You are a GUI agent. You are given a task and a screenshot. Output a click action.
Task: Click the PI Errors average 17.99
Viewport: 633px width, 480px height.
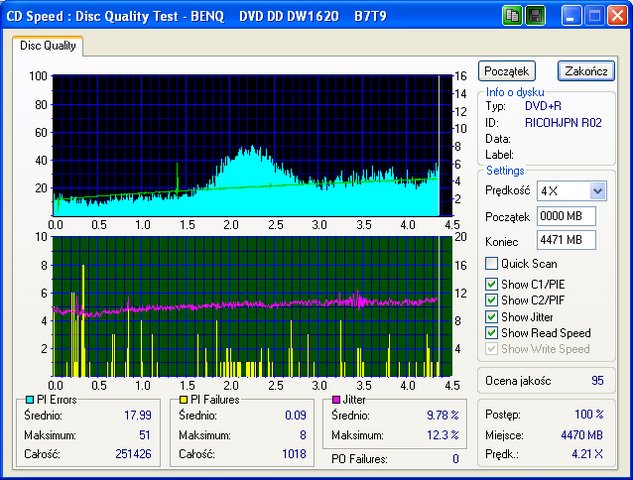(x=138, y=415)
